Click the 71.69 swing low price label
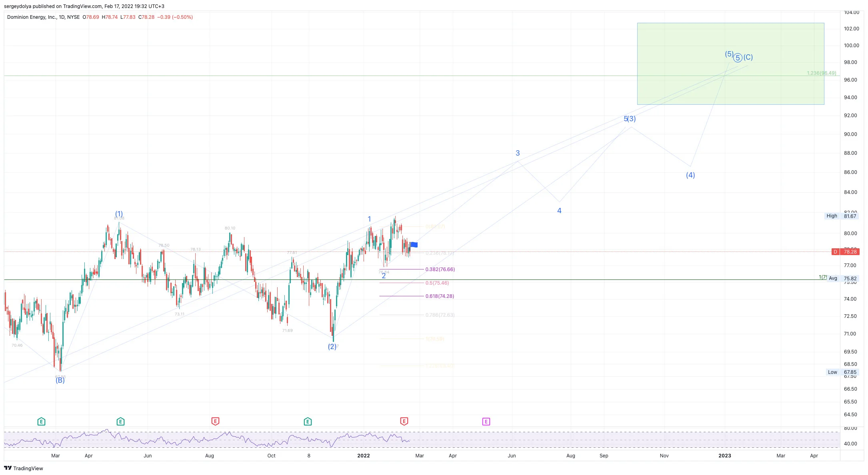Screen dimensions: 868x475 [x=288, y=331]
